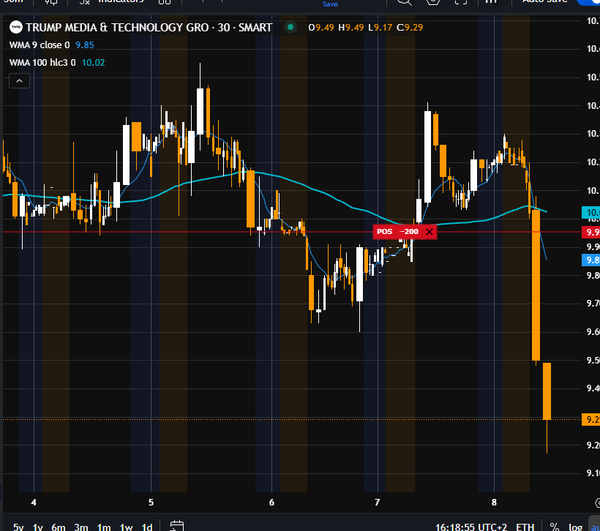Set chart range to 6m
This screenshot has width=600, height=531.
(59, 527)
